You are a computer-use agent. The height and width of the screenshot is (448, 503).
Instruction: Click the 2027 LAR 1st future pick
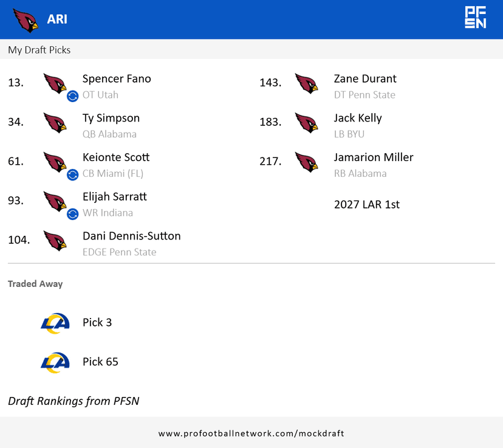(x=367, y=204)
